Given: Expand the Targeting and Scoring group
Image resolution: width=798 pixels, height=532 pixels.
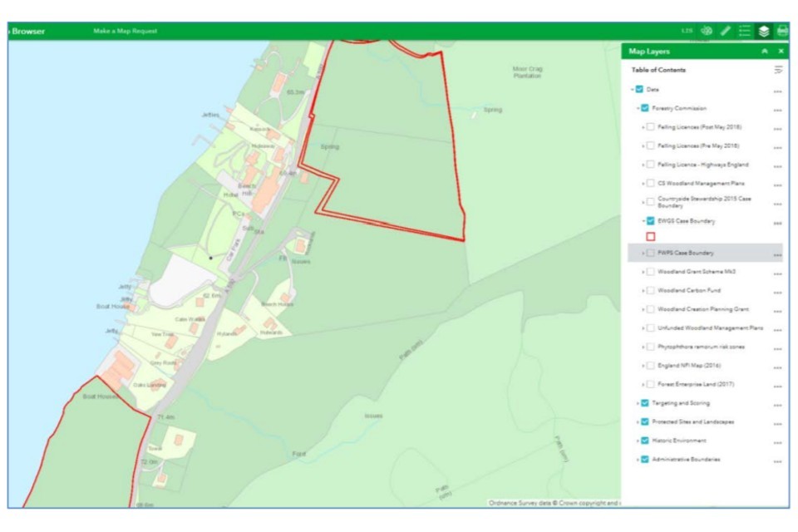Looking at the screenshot, I should pos(637,403).
